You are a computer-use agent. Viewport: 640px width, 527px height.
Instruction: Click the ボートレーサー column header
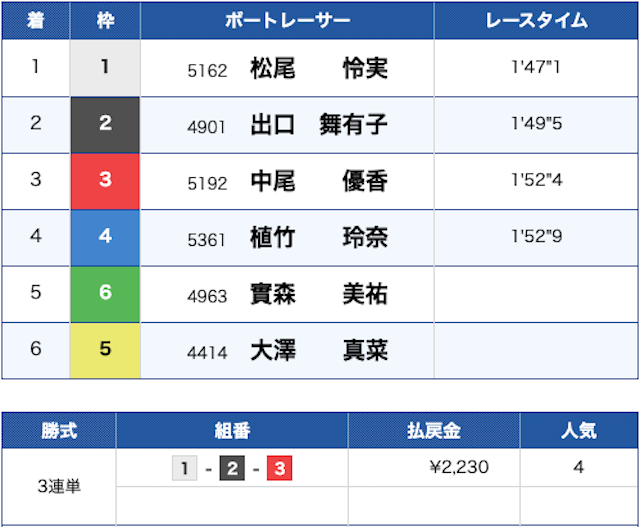pyautogui.click(x=287, y=20)
